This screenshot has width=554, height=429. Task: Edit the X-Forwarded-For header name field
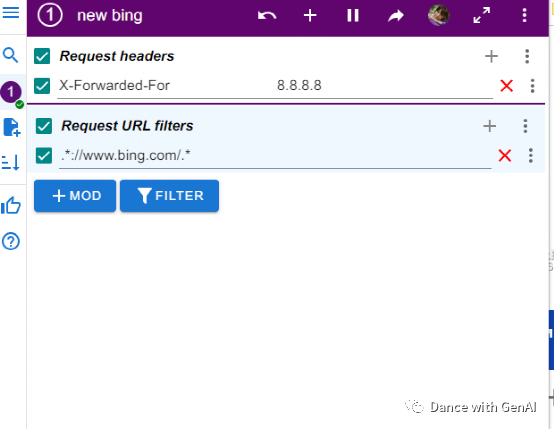(x=166, y=86)
